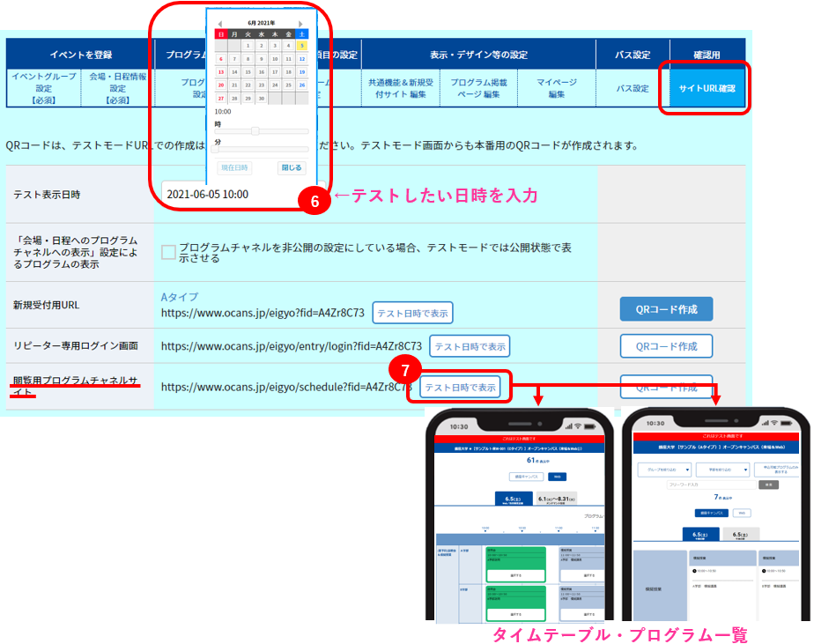Viewport: 814px width, 644px height.
Task: Create QR code for リピーター専用ログイン画面
Action: tap(666, 346)
